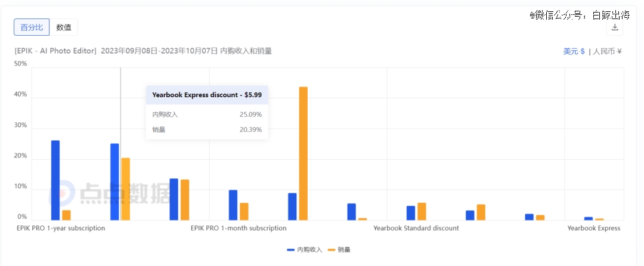Click the 25.09% value in the tooltip
644x266 pixels.
click(x=251, y=115)
